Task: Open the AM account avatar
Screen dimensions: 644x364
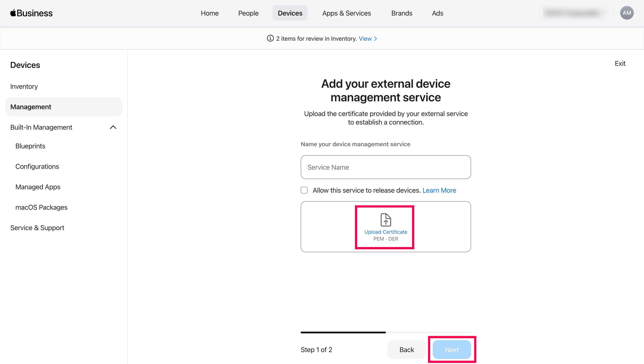Action: 627,13
